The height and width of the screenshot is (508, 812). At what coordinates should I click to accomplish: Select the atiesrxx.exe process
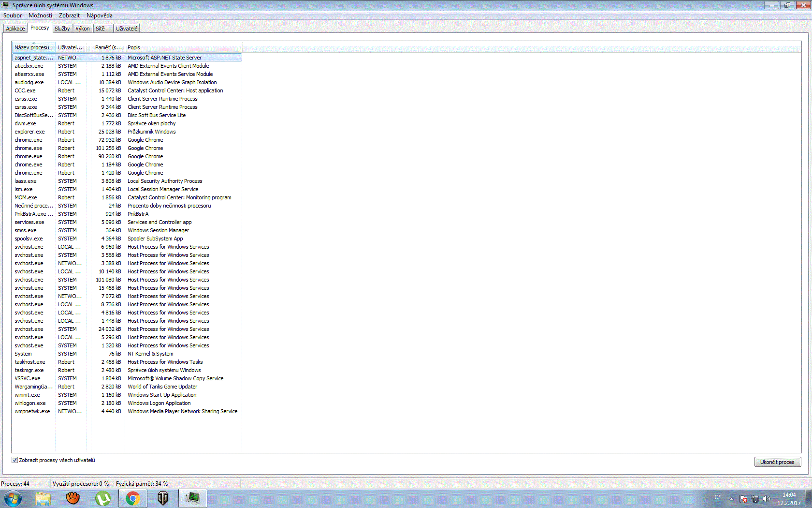127,74
